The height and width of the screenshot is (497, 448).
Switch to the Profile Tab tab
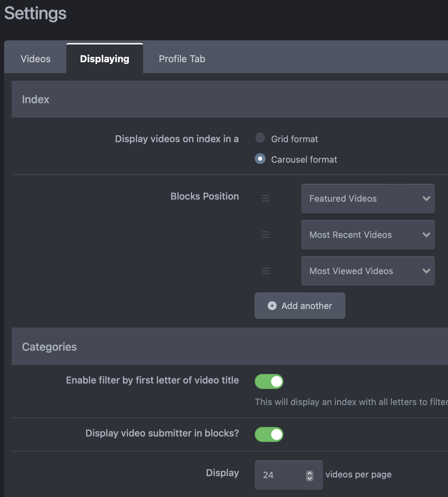point(182,59)
